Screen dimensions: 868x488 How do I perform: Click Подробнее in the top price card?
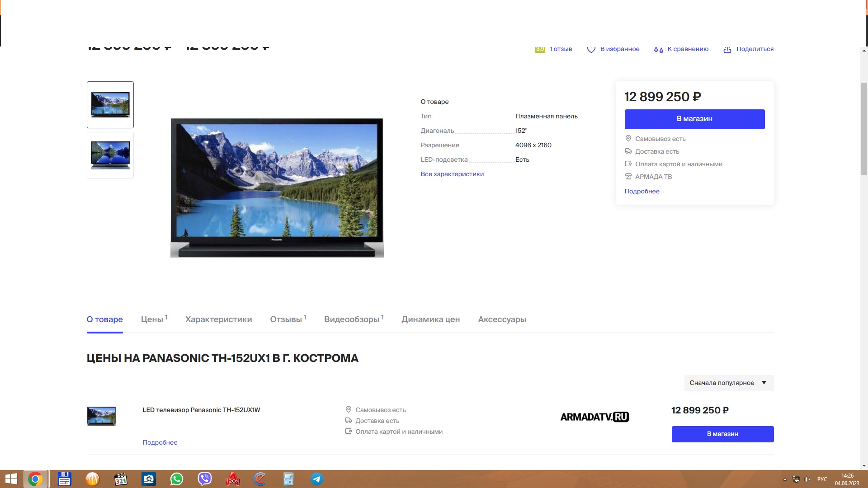pos(642,191)
